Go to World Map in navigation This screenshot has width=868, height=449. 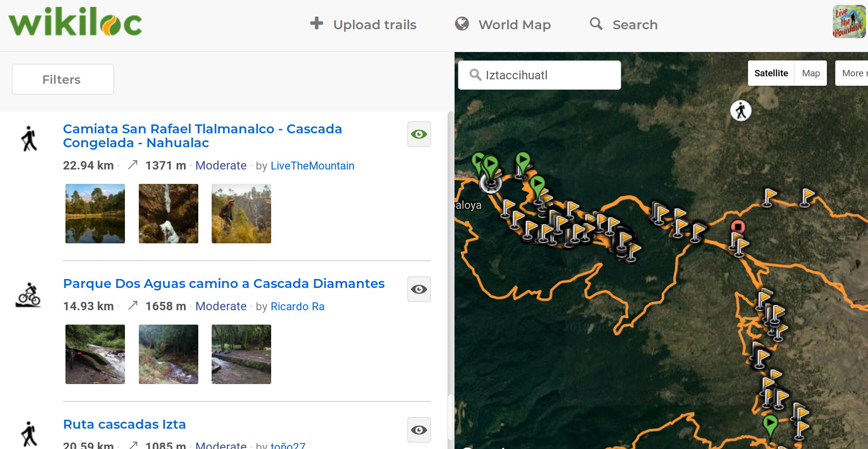[503, 24]
